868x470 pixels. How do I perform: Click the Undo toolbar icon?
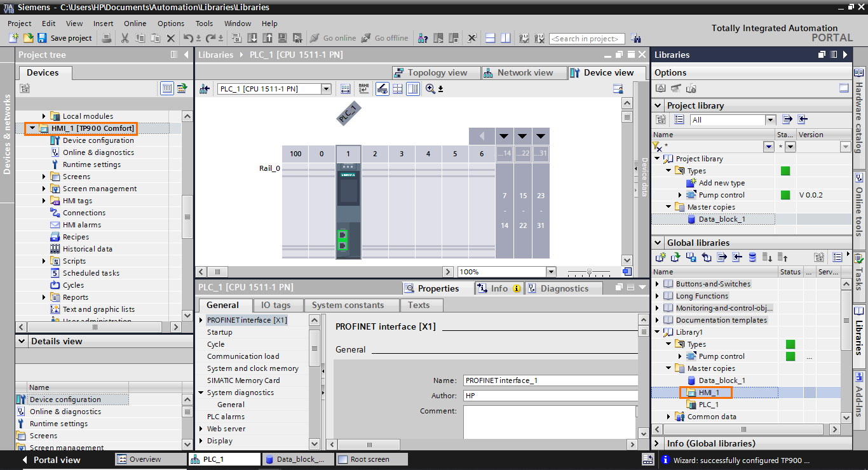187,38
